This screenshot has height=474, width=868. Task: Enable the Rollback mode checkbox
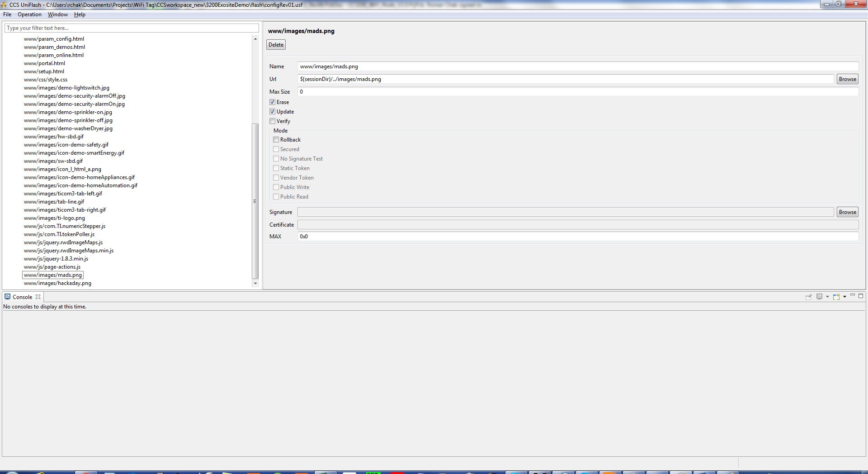[276, 140]
